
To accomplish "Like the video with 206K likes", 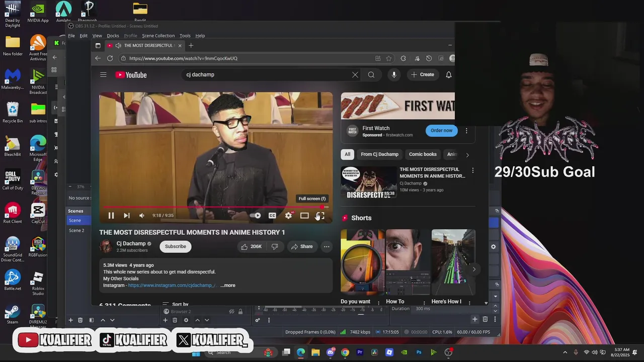I will tap(251, 246).
